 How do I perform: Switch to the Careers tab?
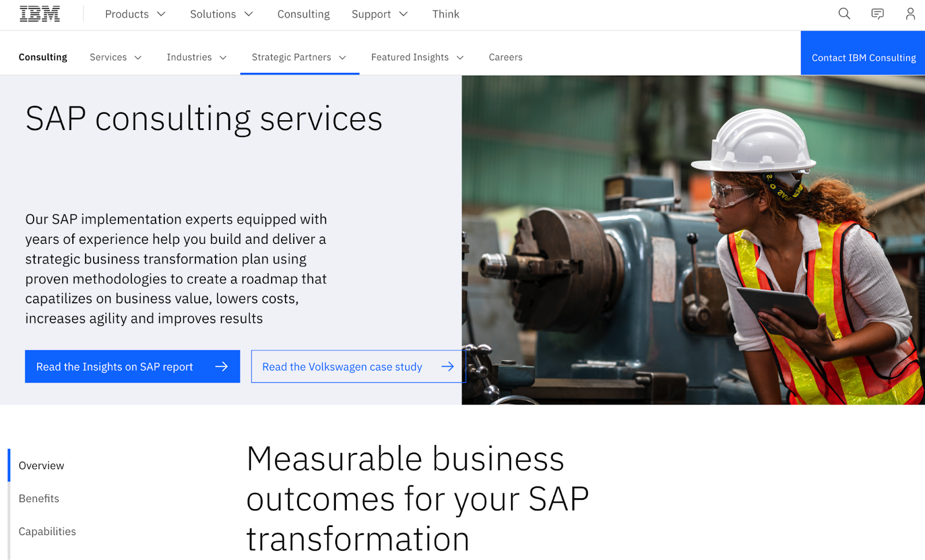[505, 57]
